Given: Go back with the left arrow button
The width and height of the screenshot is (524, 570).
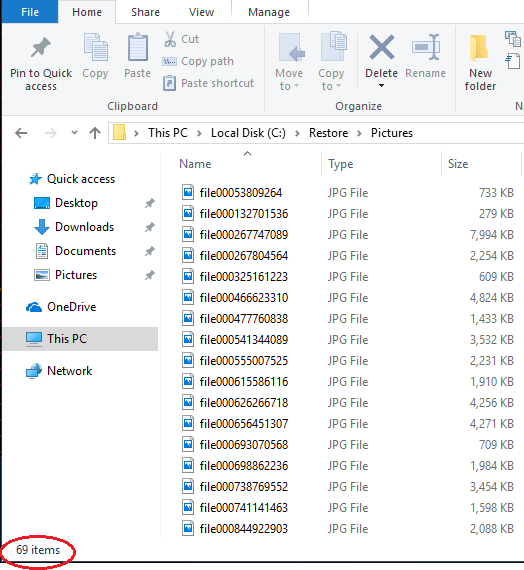Looking at the screenshot, I should coord(21,133).
